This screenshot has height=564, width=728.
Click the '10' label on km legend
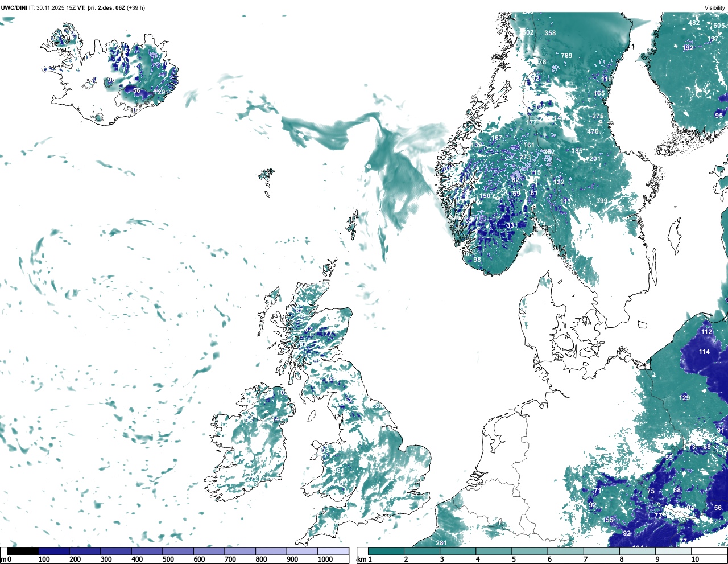pyautogui.click(x=695, y=559)
